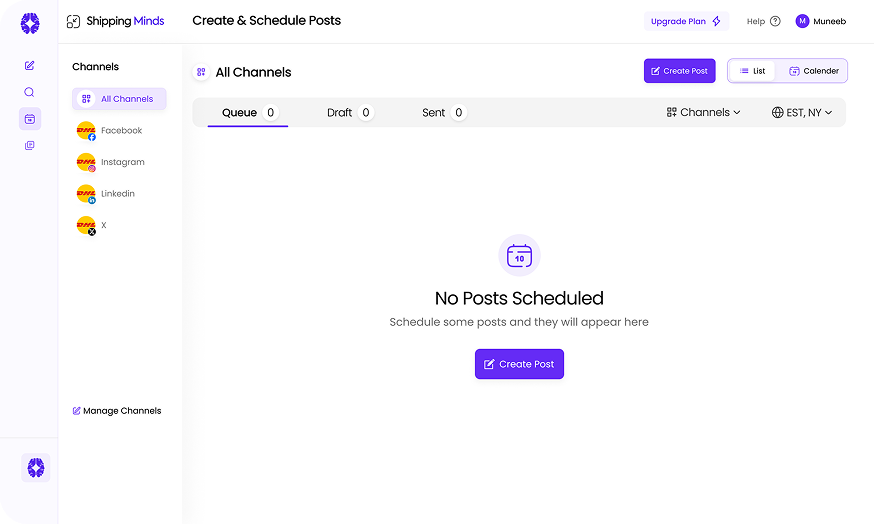Switch to Calender view
The width and height of the screenshot is (874, 524).
click(x=814, y=71)
